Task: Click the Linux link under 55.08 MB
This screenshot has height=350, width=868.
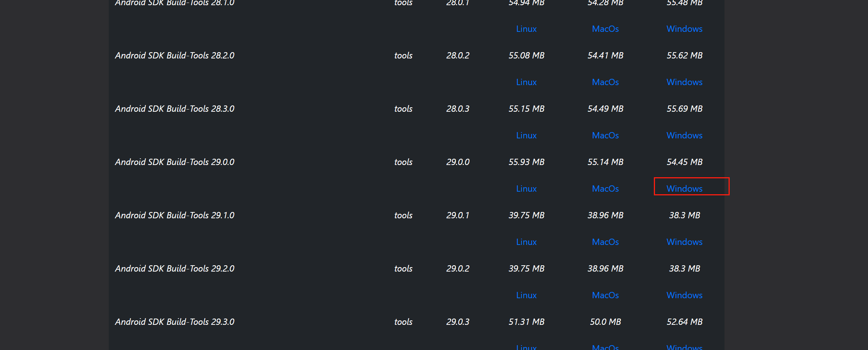Action: coord(526,82)
